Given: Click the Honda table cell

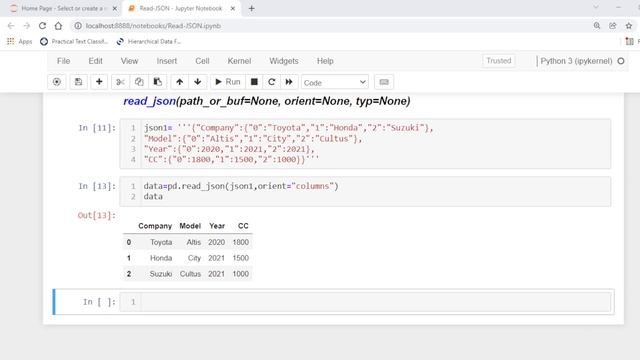Looking at the screenshot, I should click(x=161, y=258).
